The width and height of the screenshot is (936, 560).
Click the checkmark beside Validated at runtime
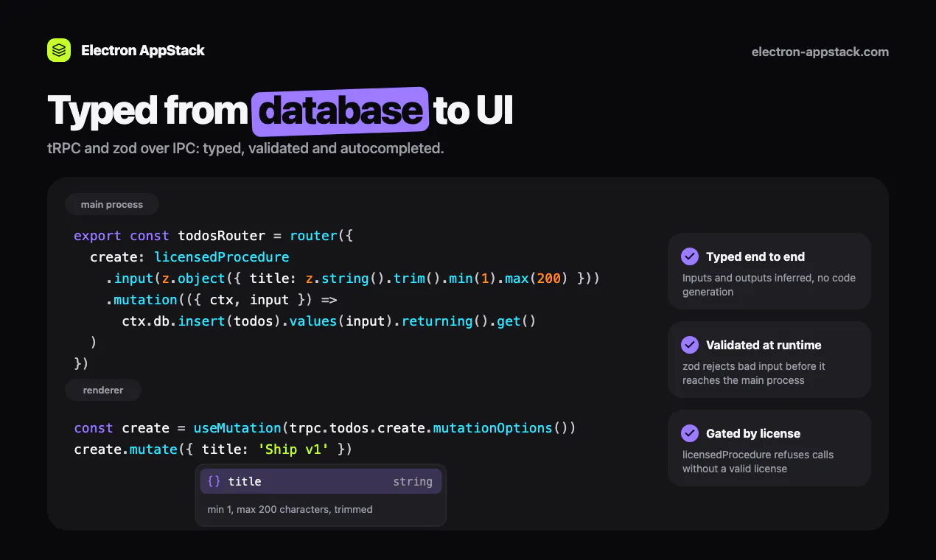coord(690,345)
